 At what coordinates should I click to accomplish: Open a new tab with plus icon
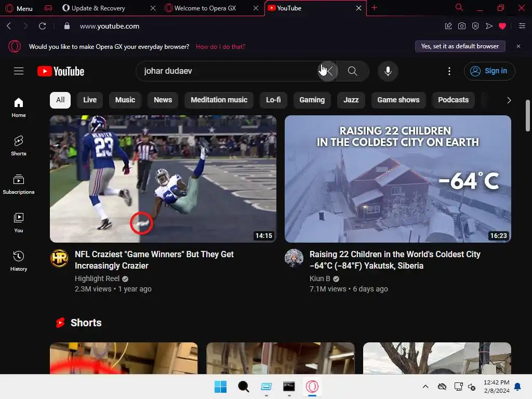pyautogui.click(x=374, y=8)
